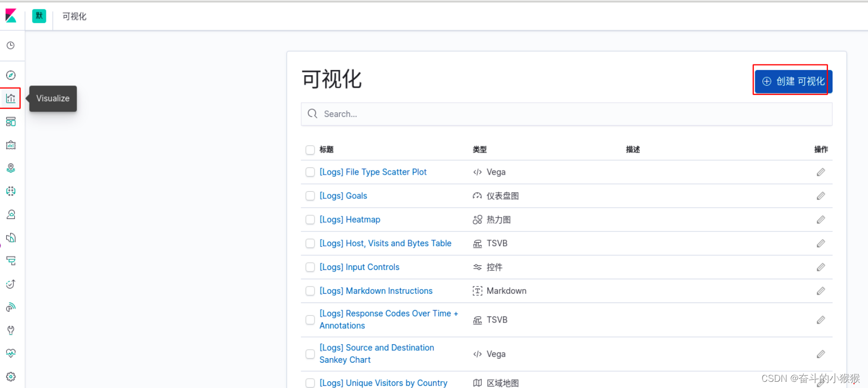Open Discover compass icon in sidebar
The width and height of the screenshot is (868, 388).
[11, 75]
